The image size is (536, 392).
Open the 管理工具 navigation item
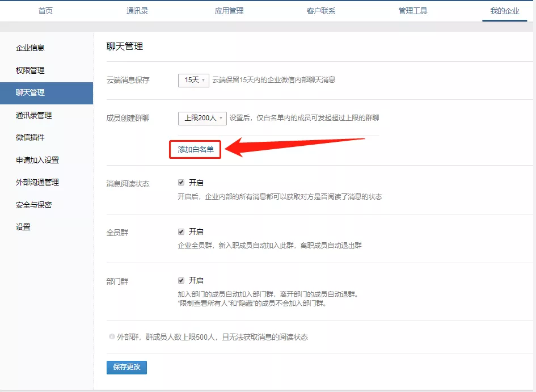point(412,10)
